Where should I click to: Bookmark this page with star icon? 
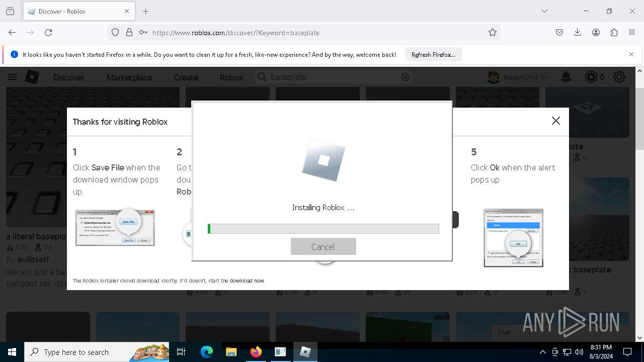click(493, 32)
